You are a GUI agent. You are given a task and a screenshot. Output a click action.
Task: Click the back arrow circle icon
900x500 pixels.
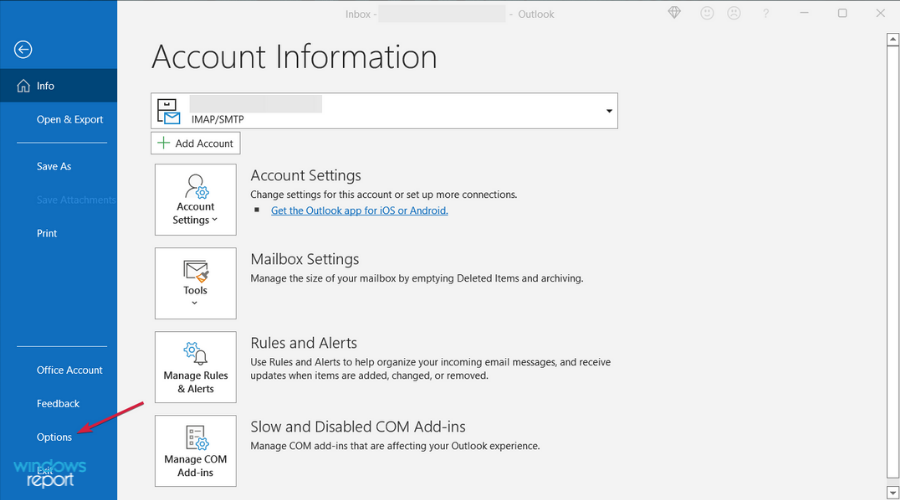(24, 50)
